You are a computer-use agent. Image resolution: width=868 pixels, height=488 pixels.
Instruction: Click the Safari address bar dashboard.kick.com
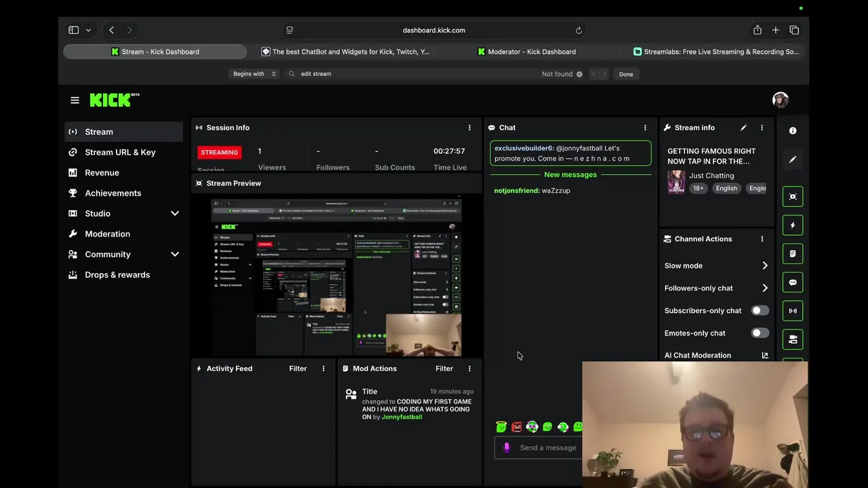coord(434,30)
